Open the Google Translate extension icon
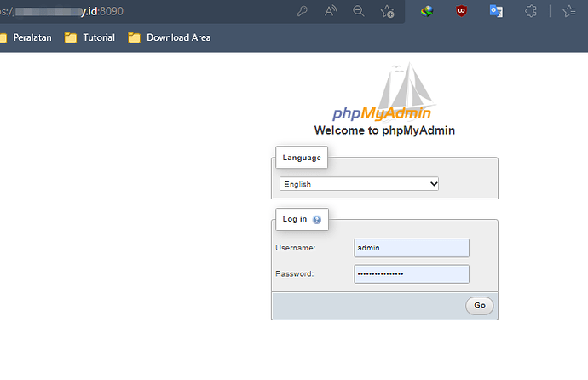Screen dimensions: 588x380 tap(496, 11)
